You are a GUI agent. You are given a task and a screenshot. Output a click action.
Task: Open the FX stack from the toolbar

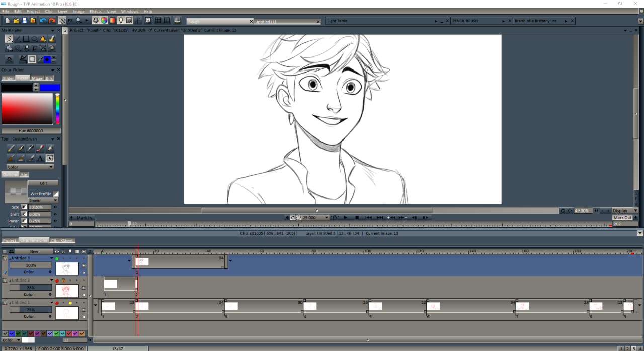pos(70,21)
